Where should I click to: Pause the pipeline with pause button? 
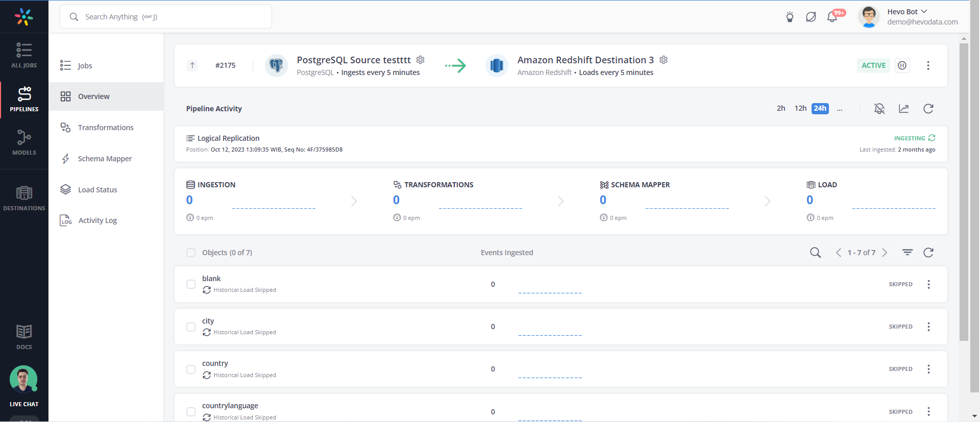pyautogui.click(x=902, y=65)
